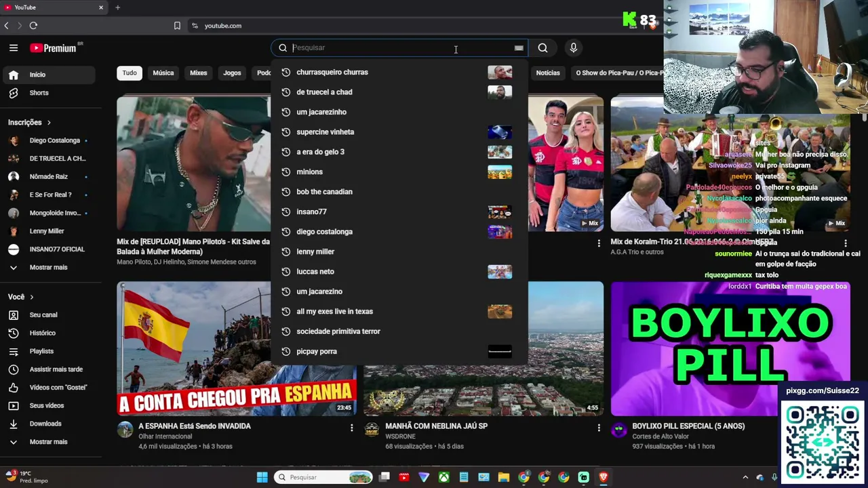Open more options for MANHÃ COM NEBLINA video

(x=599, y=428)
